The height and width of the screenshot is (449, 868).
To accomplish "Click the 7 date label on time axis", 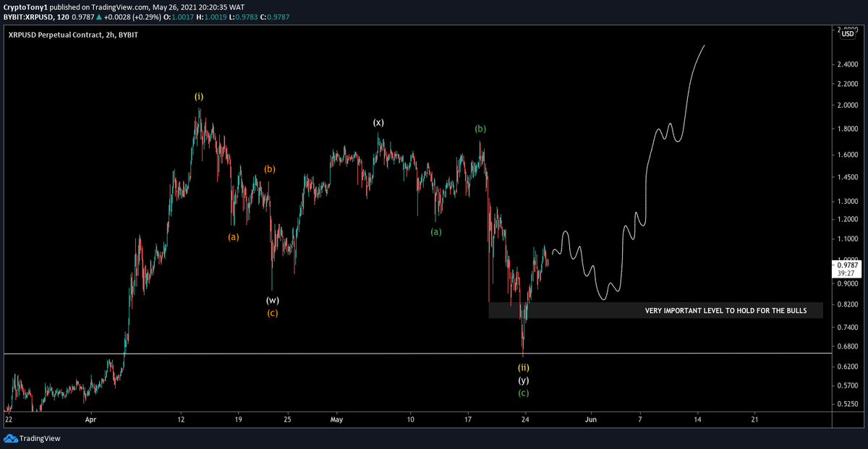I will [640, 419].
